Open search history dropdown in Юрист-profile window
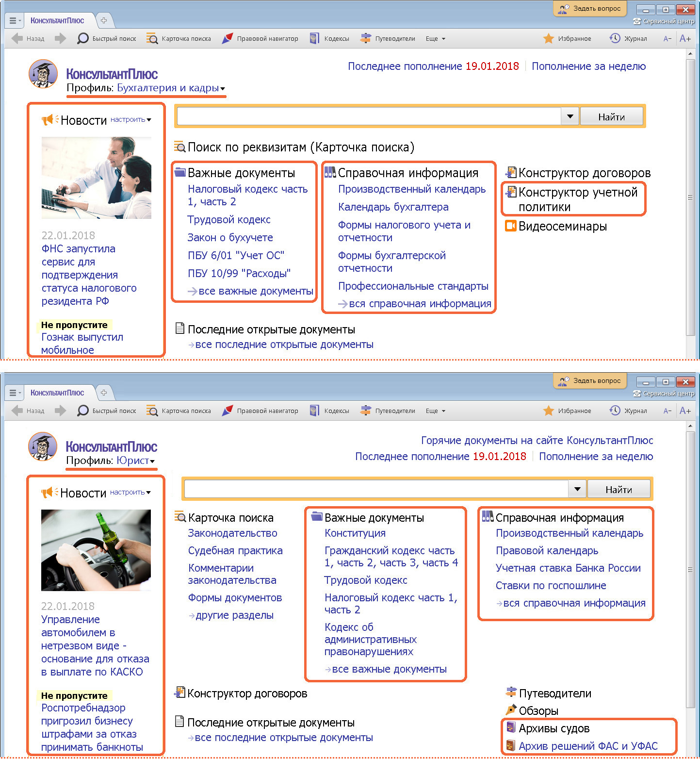The height and width of the screenshot is (759, 700). point(577,489)
